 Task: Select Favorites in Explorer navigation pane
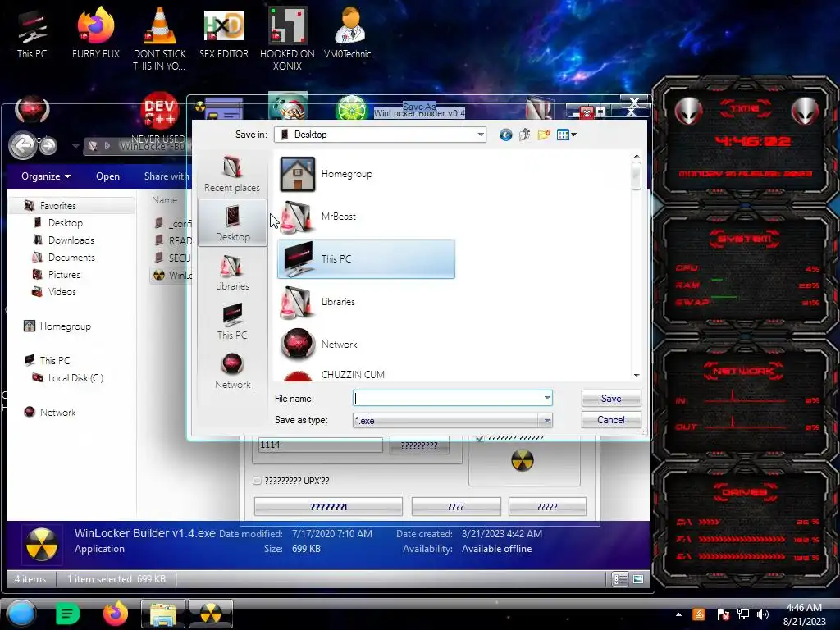pos(58,206)
